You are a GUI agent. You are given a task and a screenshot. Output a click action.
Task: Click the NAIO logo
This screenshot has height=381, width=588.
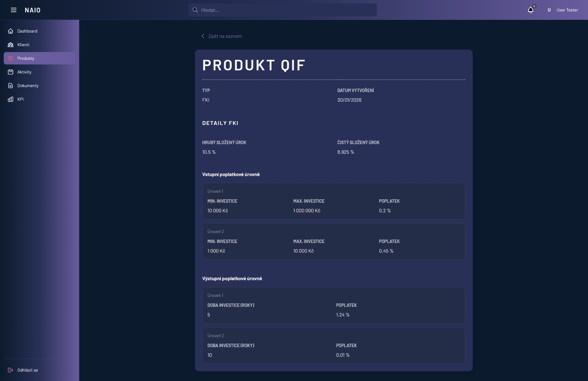point(33,10)
